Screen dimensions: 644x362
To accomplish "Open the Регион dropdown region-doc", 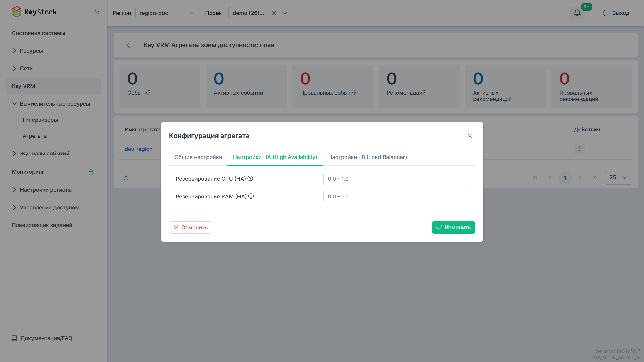I will tap(167, 13).
